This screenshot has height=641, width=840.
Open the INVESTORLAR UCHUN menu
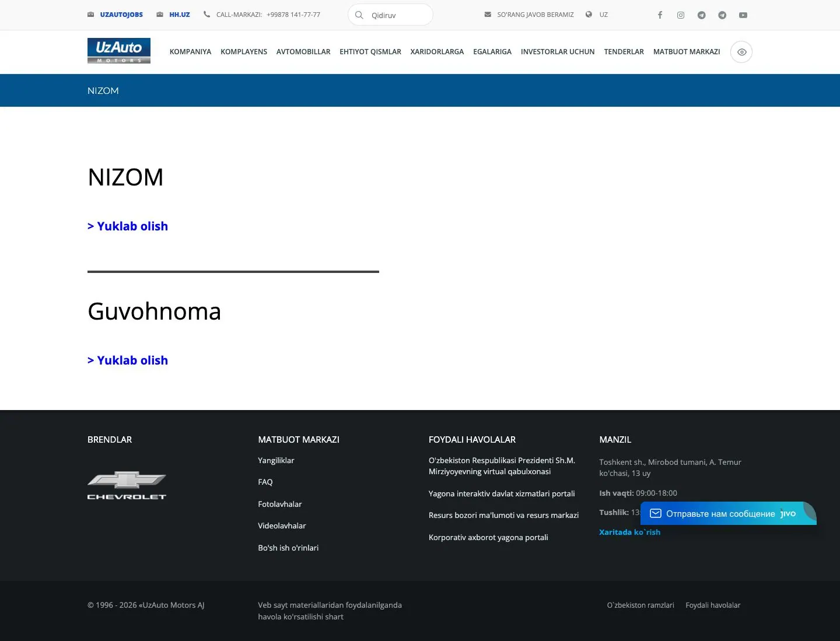tap(558, 52)
